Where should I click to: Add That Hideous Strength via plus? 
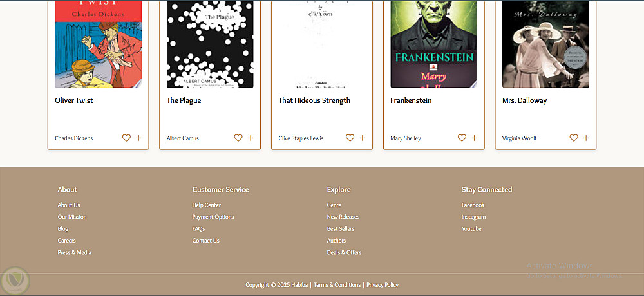[363, 138]
